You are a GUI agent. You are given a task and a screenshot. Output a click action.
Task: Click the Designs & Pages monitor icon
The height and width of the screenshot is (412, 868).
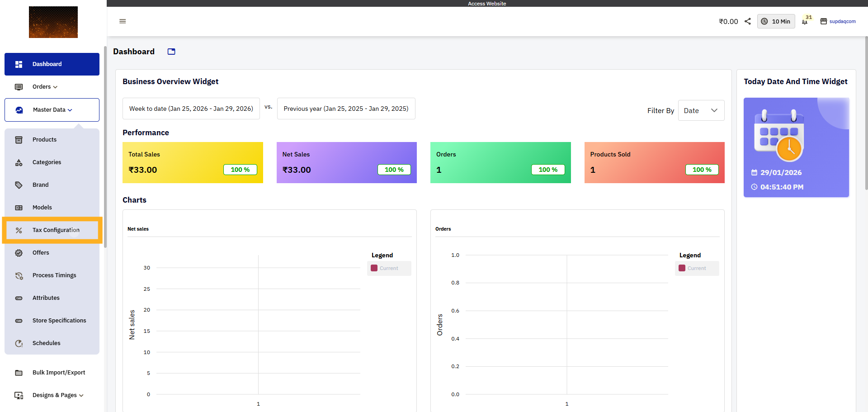[x=19, y=395]
